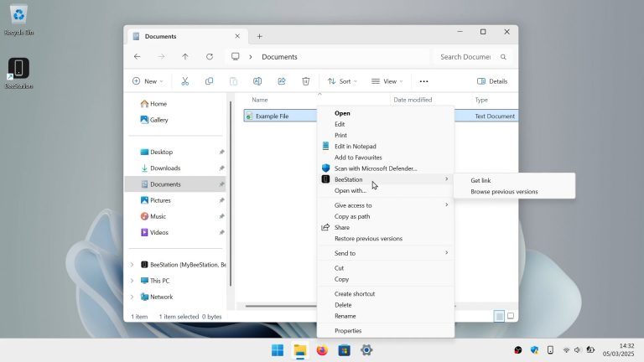Refresh the Documents folder
Screen dimensions: 644x362
pos(210,57)
